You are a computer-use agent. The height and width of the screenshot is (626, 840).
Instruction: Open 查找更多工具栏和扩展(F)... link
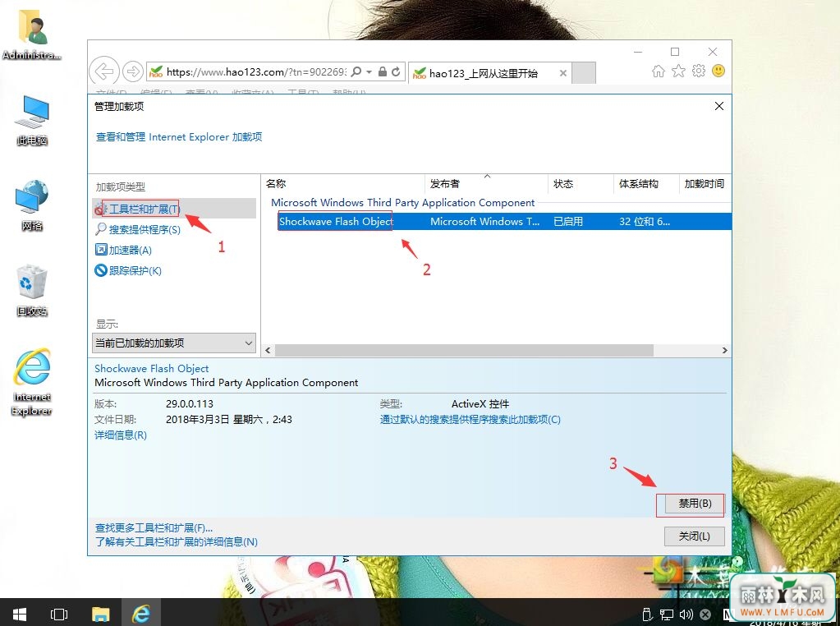154,528
